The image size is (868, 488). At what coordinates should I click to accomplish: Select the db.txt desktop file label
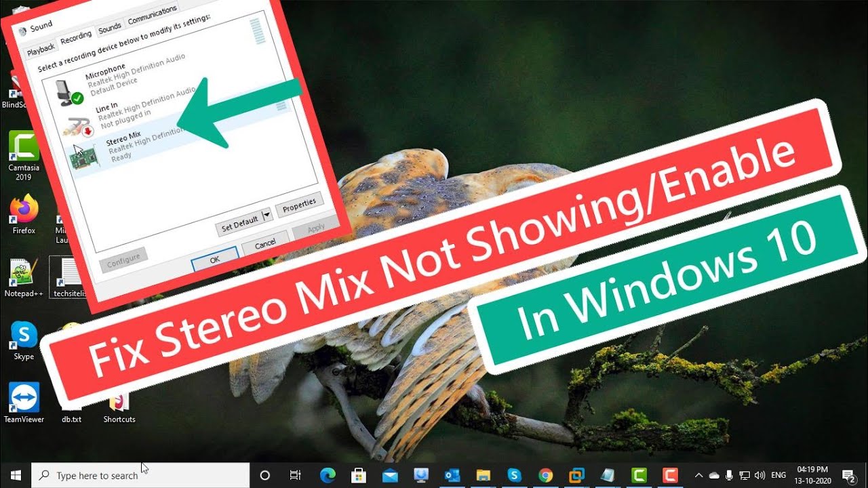[72, 419]
